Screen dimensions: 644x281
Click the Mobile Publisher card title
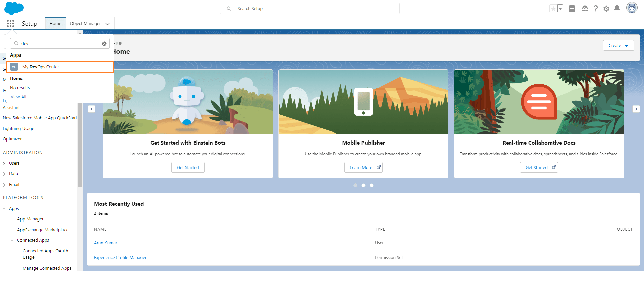[363, 143]
